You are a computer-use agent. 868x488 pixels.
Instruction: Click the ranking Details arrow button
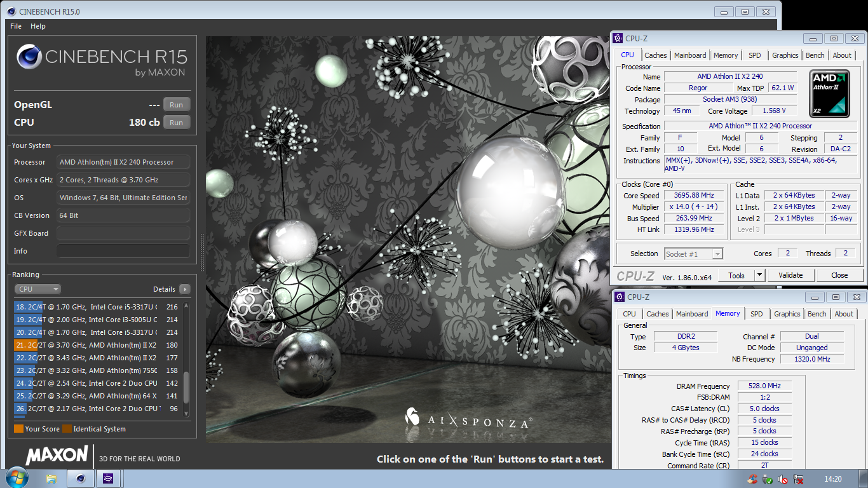click(x=184, y=289)
